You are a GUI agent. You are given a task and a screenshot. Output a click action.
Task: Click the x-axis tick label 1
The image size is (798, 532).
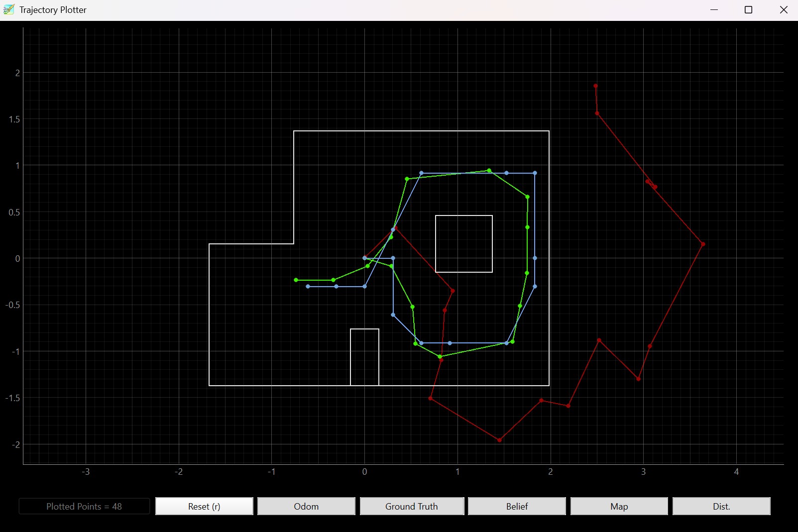pos(457,472)
